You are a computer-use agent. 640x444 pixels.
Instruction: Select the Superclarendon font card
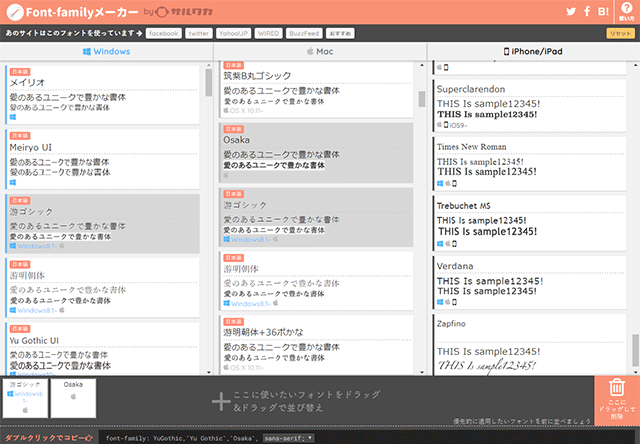click(529, 106)
